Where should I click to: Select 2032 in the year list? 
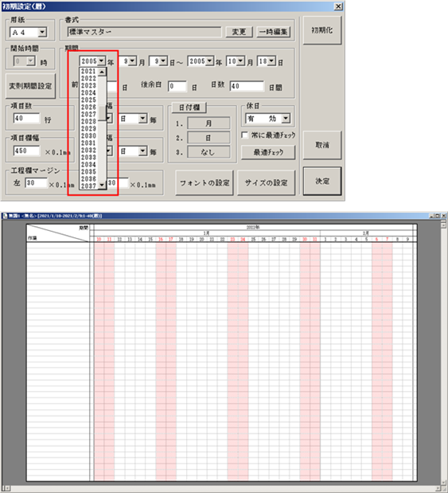point(88,151)
